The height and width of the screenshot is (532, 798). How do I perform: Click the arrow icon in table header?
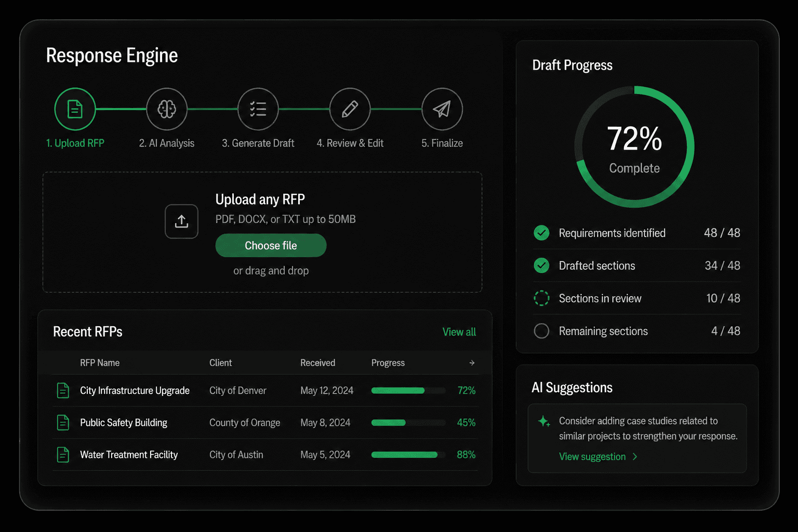coord(472,363)
